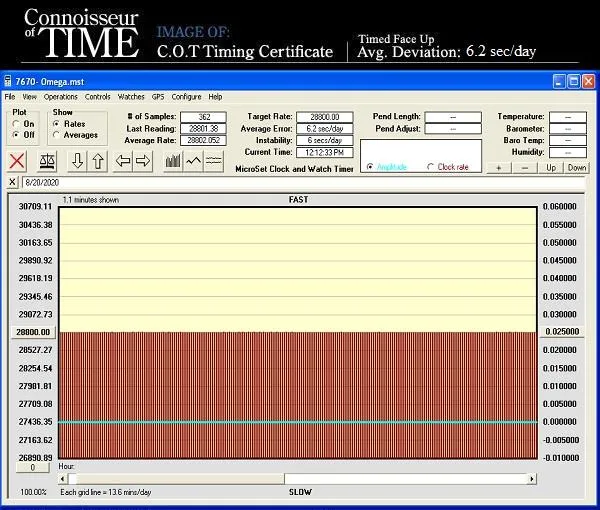Click the Barometer field

click(568, 129)
